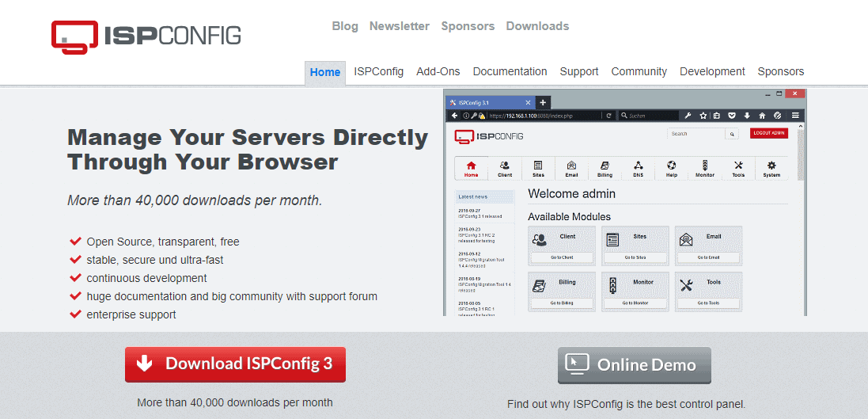Screen dimensions: 868x419
Task: Click the Go to Email button
Action: (x=708, y=257)
